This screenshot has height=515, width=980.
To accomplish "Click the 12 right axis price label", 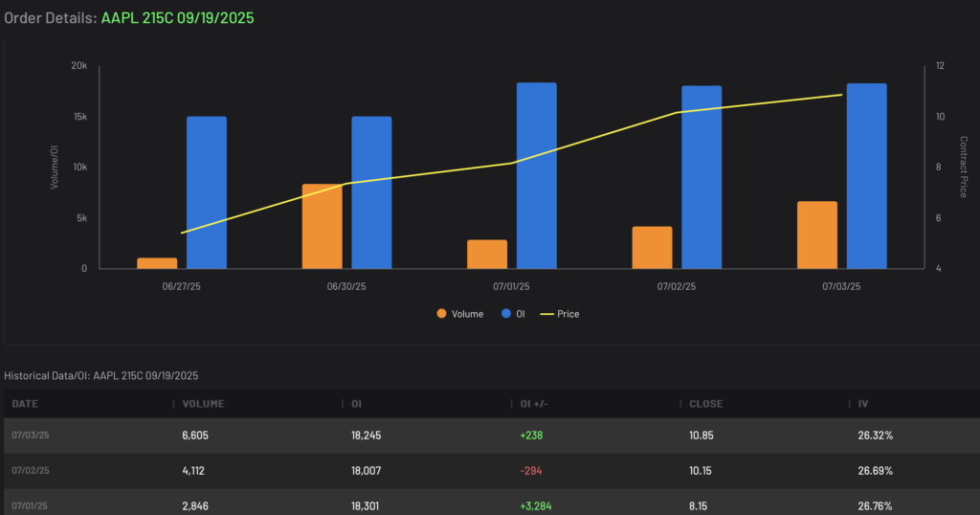I will pos(940,66).
